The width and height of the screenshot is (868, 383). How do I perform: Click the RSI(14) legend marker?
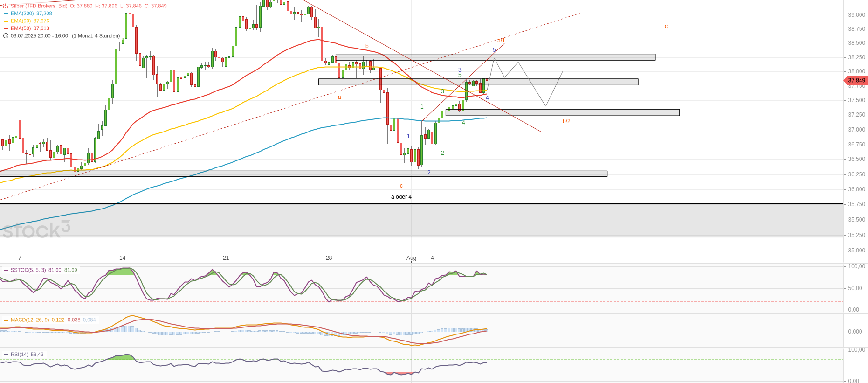[6, 355]
